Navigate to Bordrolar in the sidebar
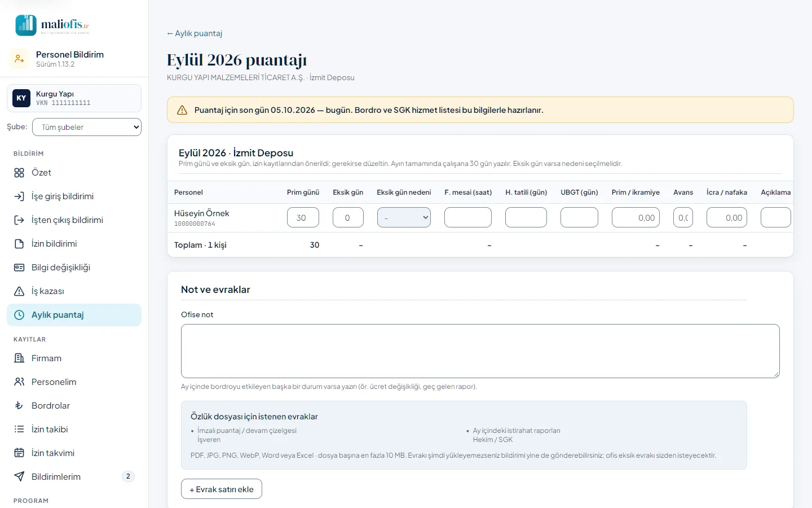This screenshot has width=812, height=508. coord(74,406)
